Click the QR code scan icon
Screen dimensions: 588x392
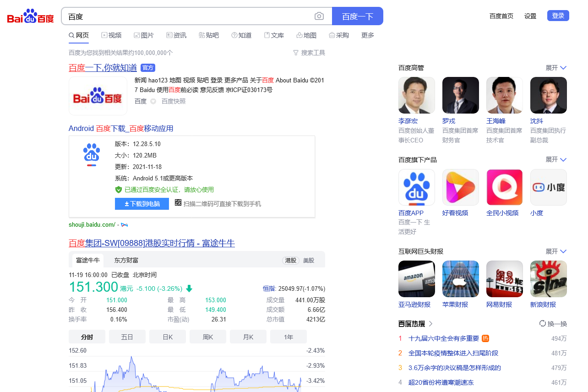point(178,203)
